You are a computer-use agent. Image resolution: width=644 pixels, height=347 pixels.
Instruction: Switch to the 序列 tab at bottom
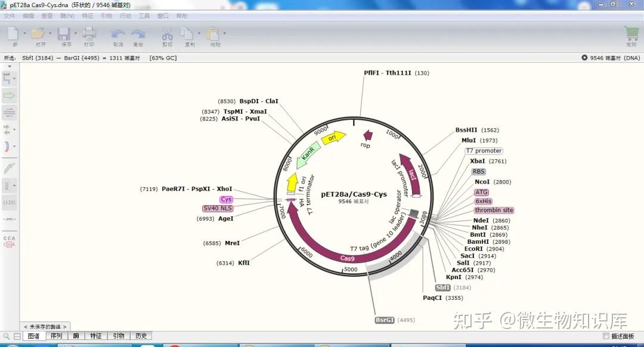point(57,335)
